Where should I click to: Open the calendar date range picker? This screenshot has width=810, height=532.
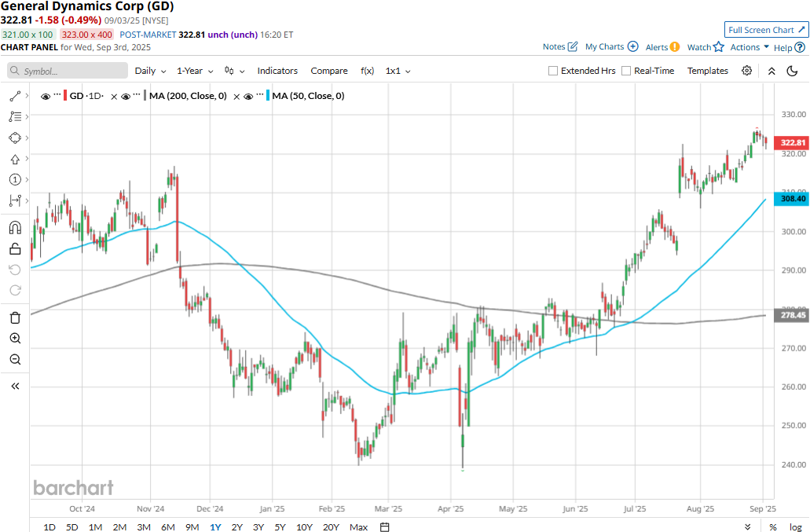[x=384, y=526]
